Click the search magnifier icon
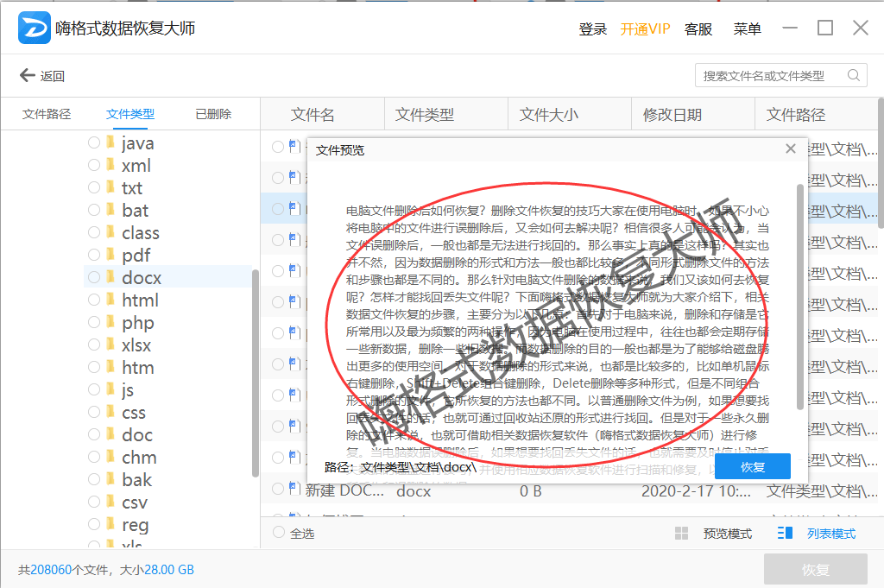This screenshot has width=884, height=588. click(854, 75)
